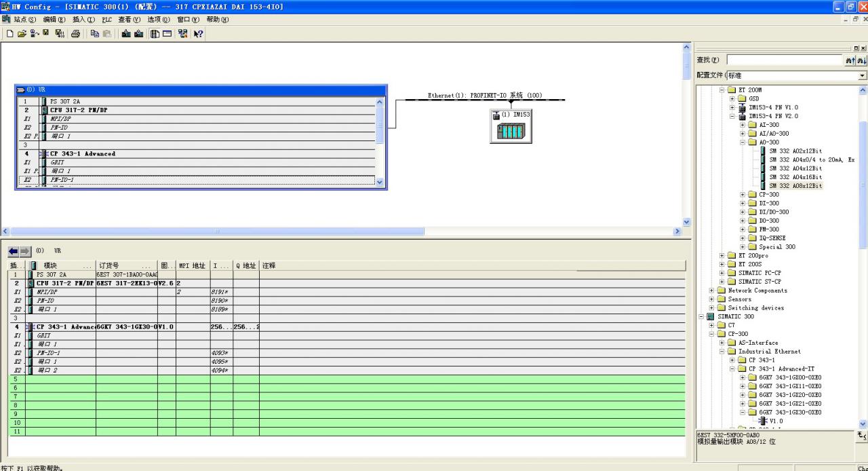Click PS 307 2A in the detail table
Screen dimensions: 868x471
(x=52, y=274)
